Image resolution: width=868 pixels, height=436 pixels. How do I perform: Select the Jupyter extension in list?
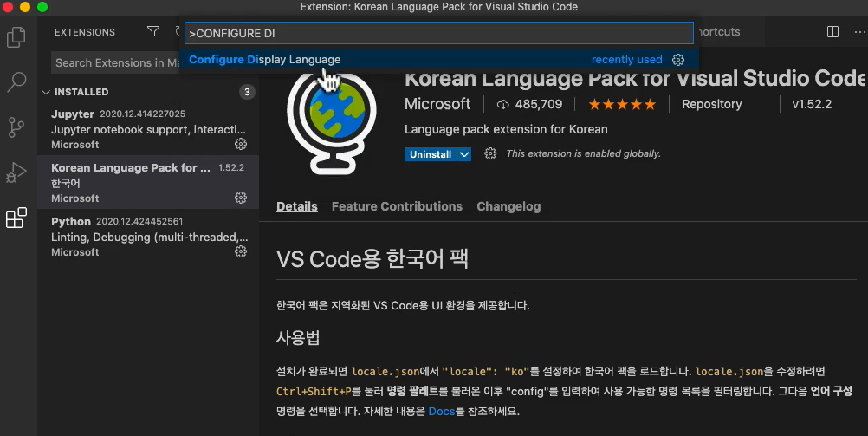point(148,128)
